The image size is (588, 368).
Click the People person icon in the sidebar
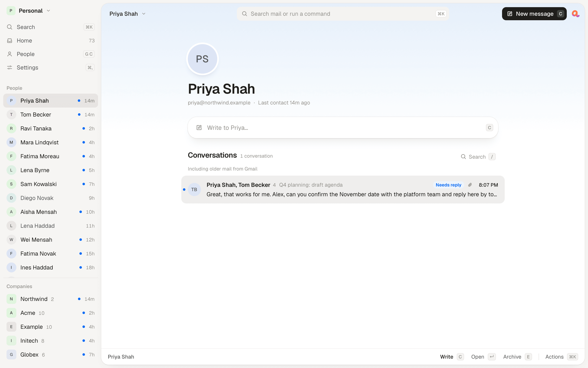pyautogui.click(x=10, y=54)
